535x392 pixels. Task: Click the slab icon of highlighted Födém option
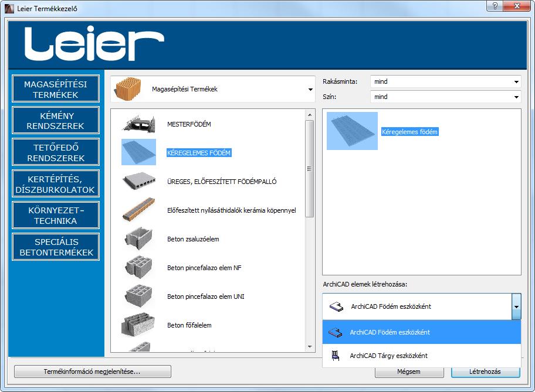336,332
